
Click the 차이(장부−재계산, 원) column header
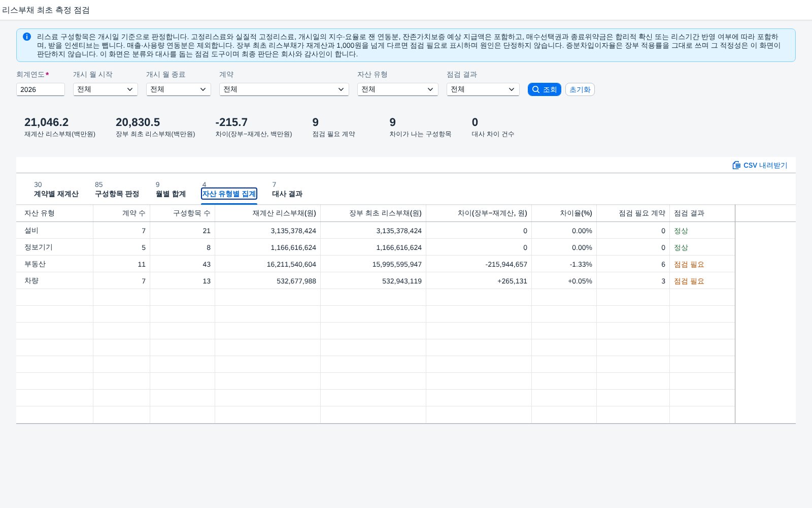pyautogui.click(x=479, y=213)
